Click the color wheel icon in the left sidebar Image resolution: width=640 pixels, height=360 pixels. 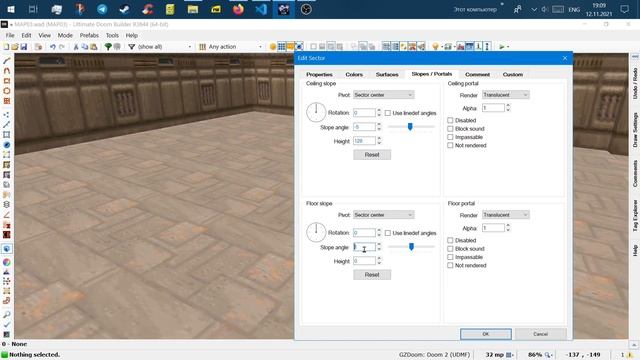(x=7, y=262)
